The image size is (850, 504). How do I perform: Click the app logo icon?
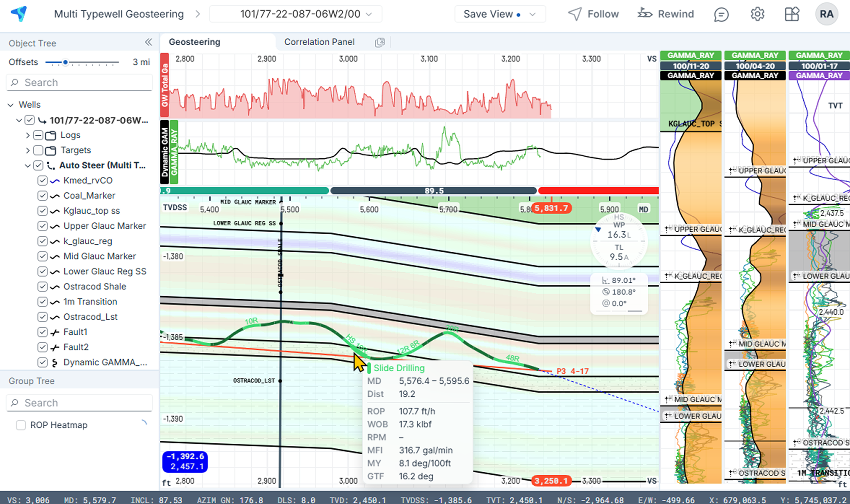[x=19, y=14]
